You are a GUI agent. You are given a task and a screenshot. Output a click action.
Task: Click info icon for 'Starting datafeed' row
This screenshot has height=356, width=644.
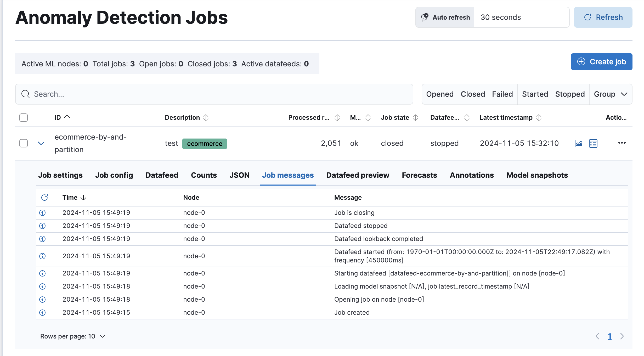(42, 273)
